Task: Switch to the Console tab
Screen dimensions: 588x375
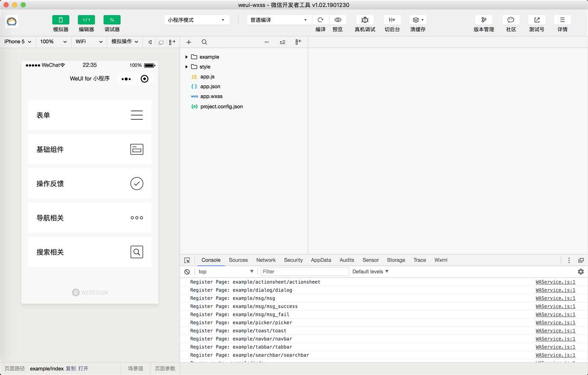Action: click(x=211, y=260)
